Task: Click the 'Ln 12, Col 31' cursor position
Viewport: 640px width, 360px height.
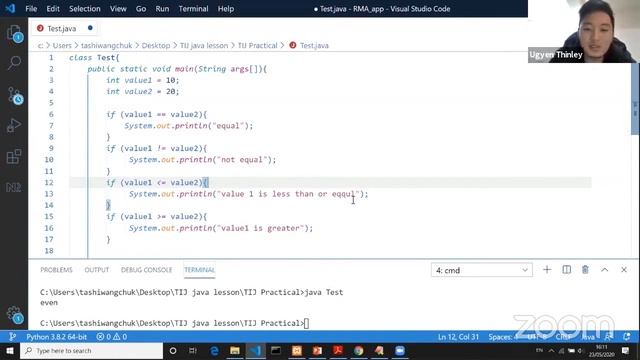Action: pos(458,337)
